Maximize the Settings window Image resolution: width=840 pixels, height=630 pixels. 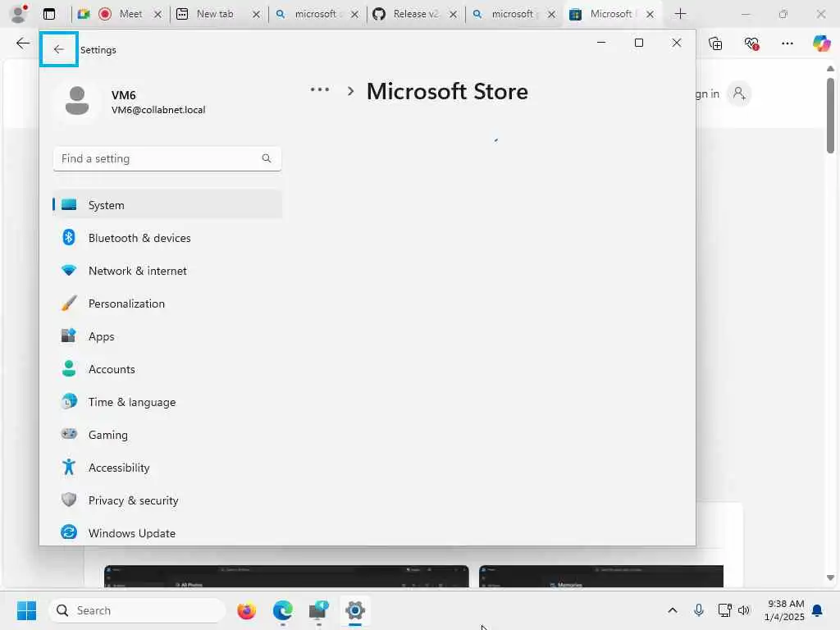[x=638, y=43]
